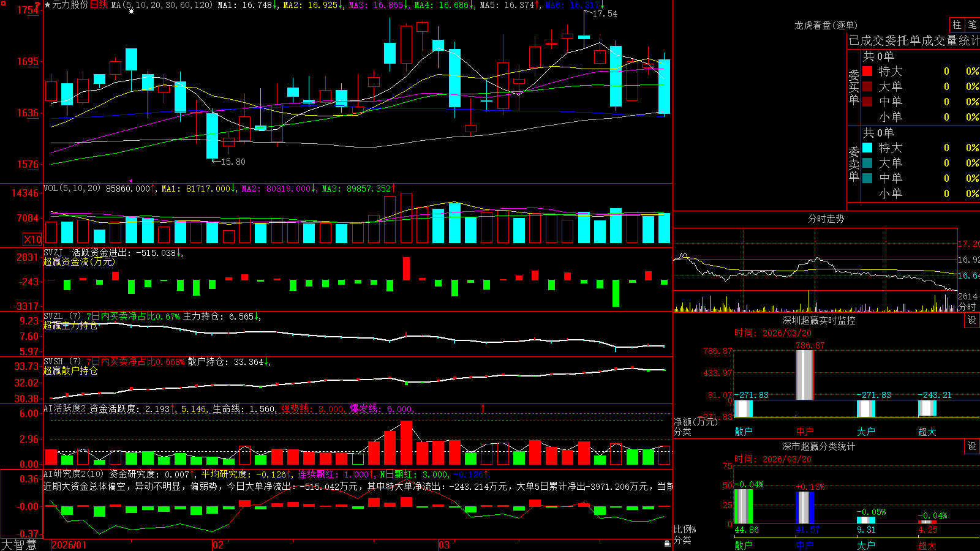The height and width of the screenshot is (551, 980).
Task: Click the 41.57 中户 ratio bar
Action: [x=805, y=507]
